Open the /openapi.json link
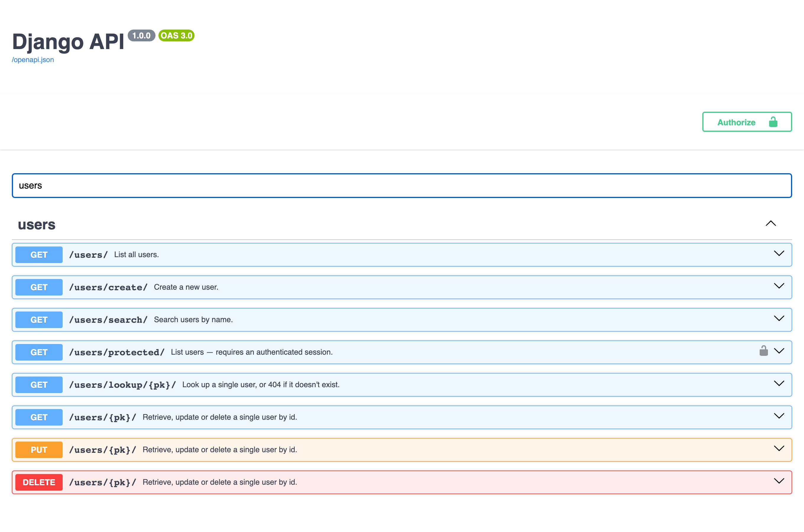The image size is (804, 532). pyautogui.click(x=33, y=60)
